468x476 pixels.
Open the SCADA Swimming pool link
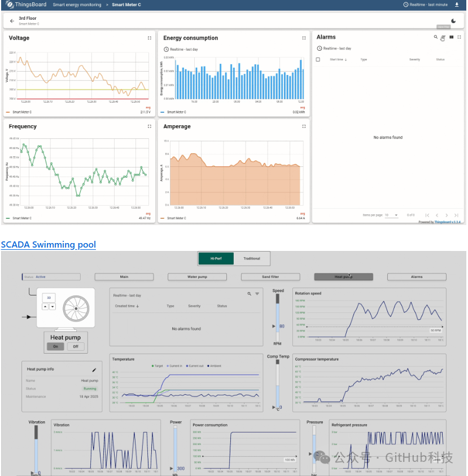tap(49, 245)
